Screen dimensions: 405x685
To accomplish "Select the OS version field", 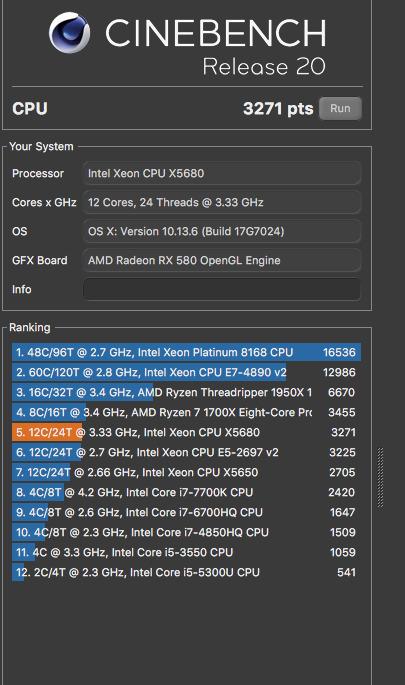I will 222,231.
